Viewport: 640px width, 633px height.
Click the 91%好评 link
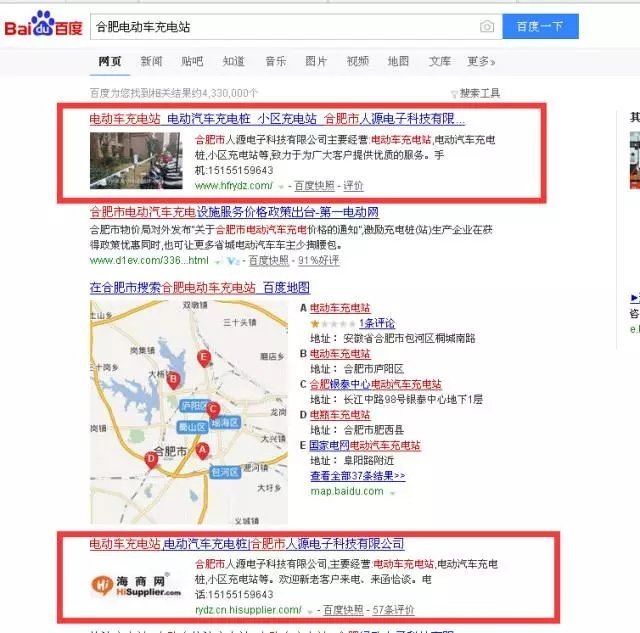coord(319,260)
